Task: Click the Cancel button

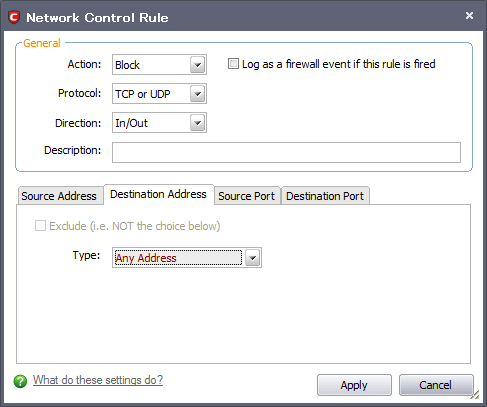Action: (x=436, y=385)
